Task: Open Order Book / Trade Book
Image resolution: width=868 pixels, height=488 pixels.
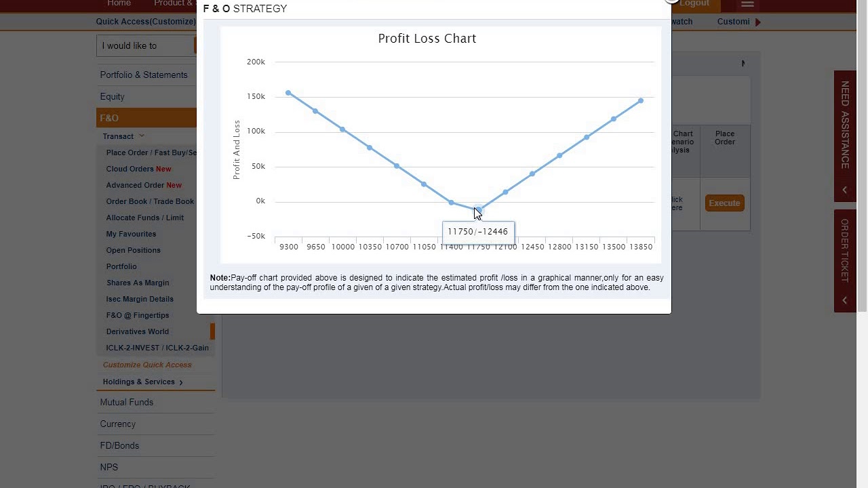Action: pos(150,201)
